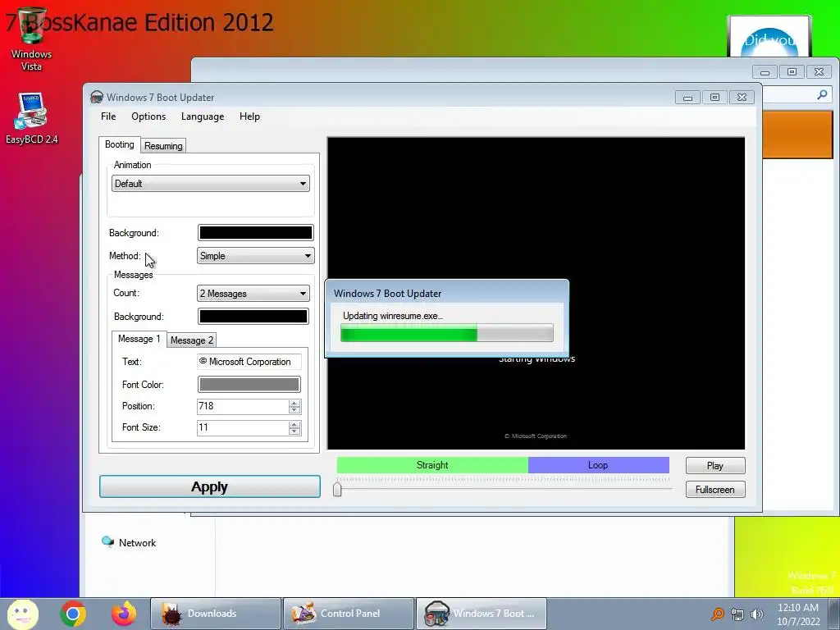Click the Did you gadget on desktop
The width and height of the screenshot is (840, 630).
769,36
